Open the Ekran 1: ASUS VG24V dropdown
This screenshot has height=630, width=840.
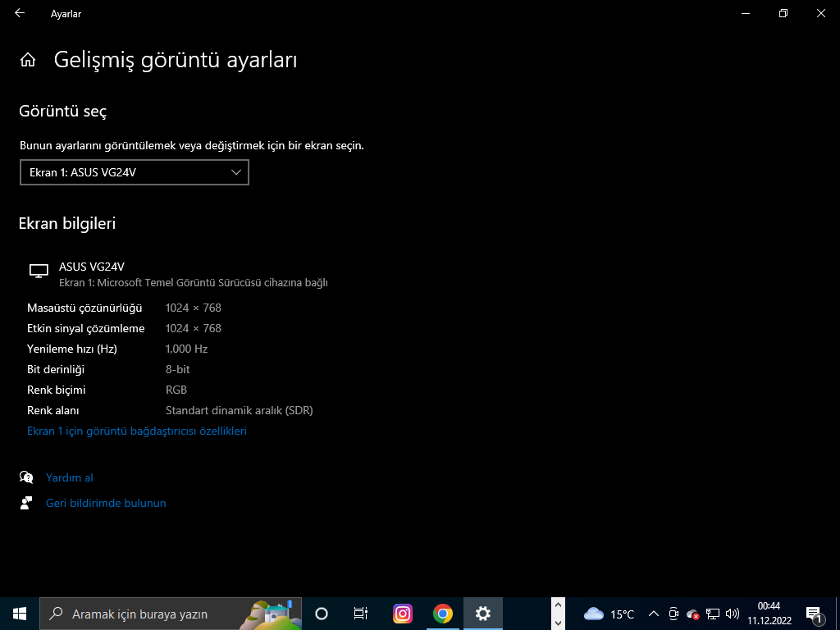coord(135,172)
